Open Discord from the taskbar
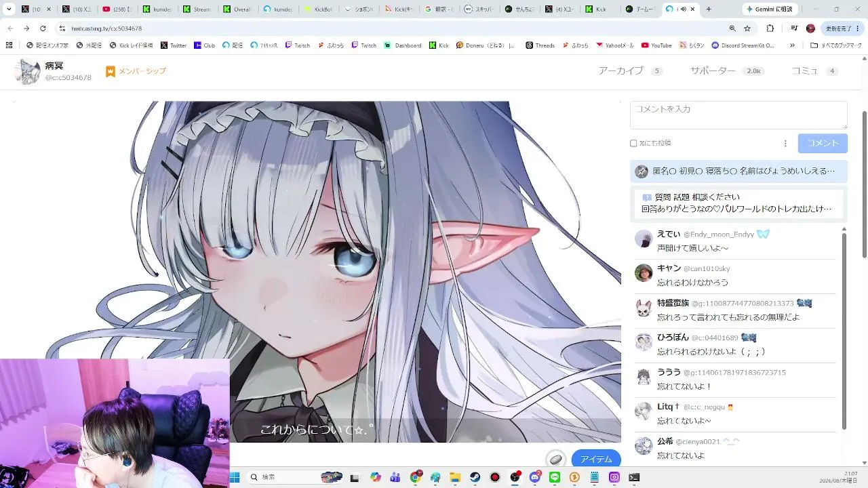 click(x=535, y=477)
